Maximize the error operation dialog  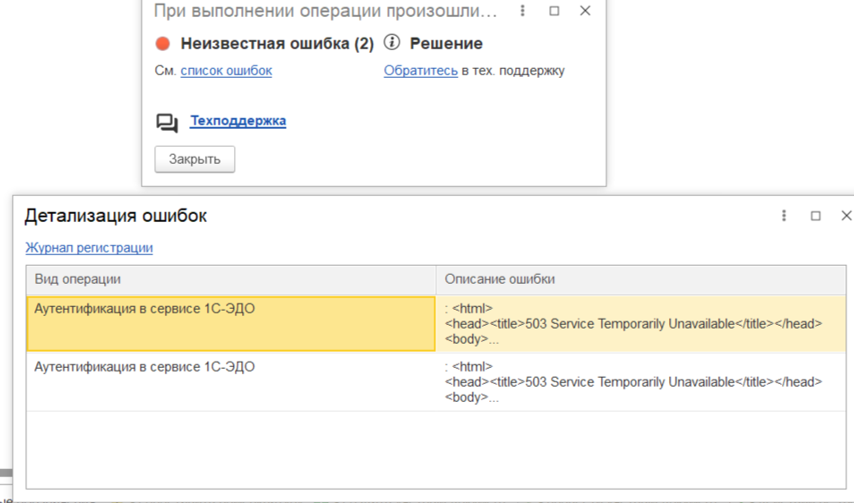tap(554, 10)
